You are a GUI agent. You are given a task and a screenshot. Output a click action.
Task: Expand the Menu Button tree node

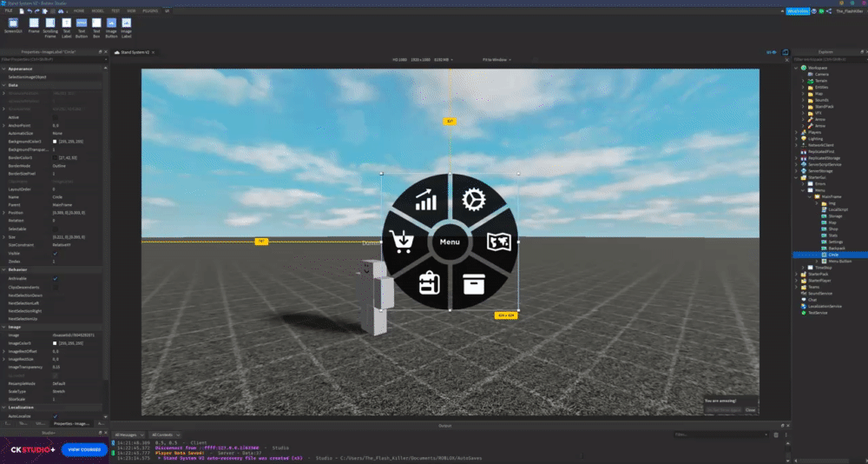pyautogui.click(x=817, y=261)
